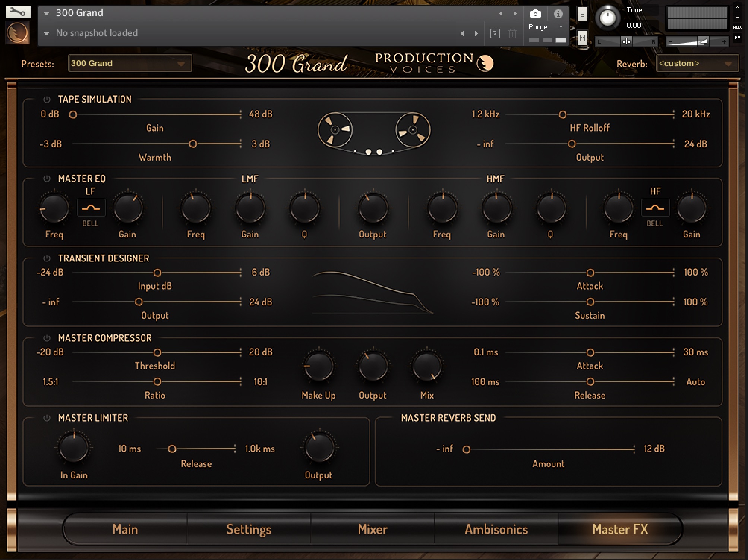Switch to the Settings tab
The image size is (748, 560).
(x=249, y=529)
